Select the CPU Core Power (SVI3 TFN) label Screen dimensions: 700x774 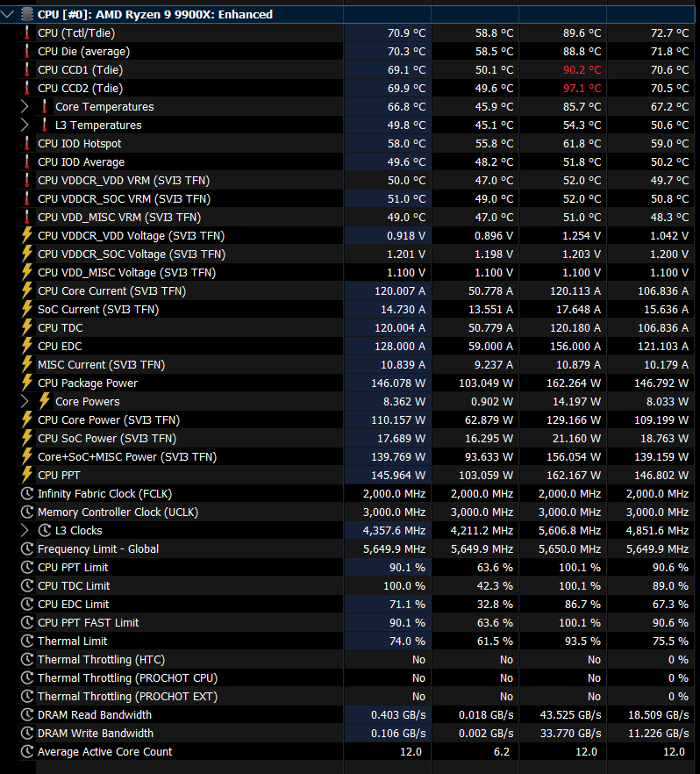coord(109,420)
